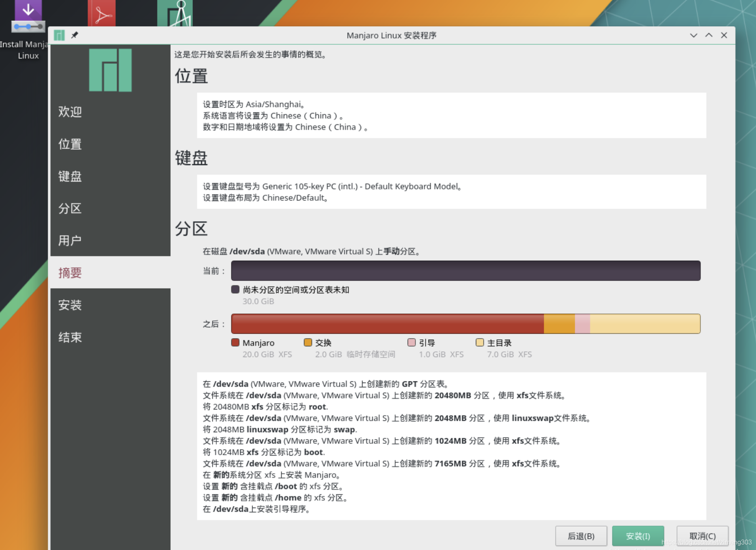Click the orange swap segment in after bar
The image size is (756, 550).
tap(559, 324)
